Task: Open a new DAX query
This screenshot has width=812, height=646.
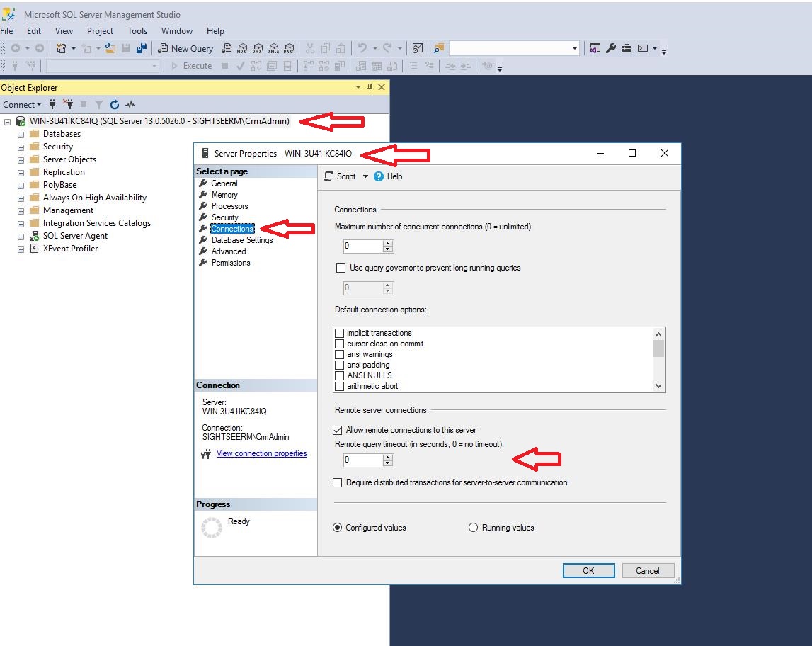Action: (289, 48)
